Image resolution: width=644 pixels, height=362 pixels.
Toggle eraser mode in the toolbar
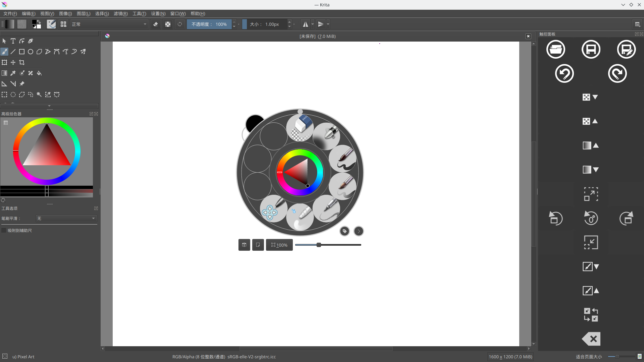pos(155,24)
